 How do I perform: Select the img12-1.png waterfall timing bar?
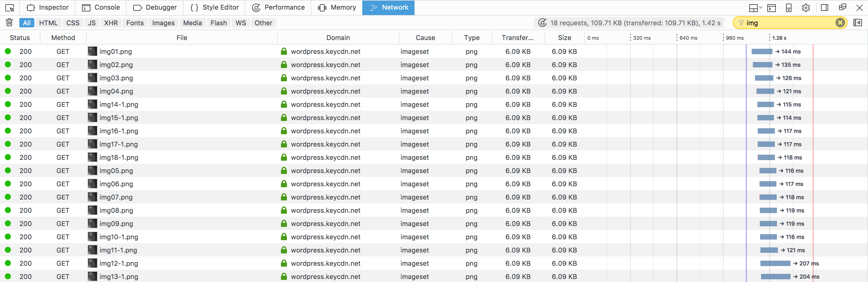click(x=775, y=263)
